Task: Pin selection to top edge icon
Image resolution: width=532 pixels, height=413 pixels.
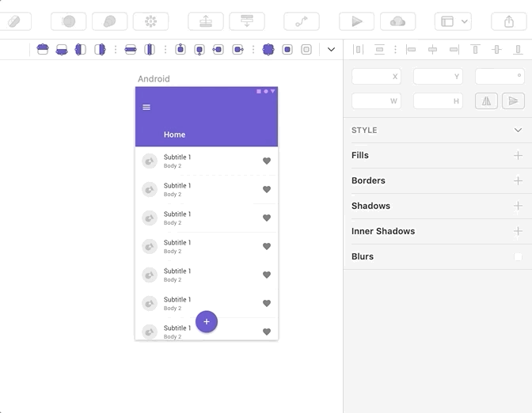Action: tap(43, 50)
